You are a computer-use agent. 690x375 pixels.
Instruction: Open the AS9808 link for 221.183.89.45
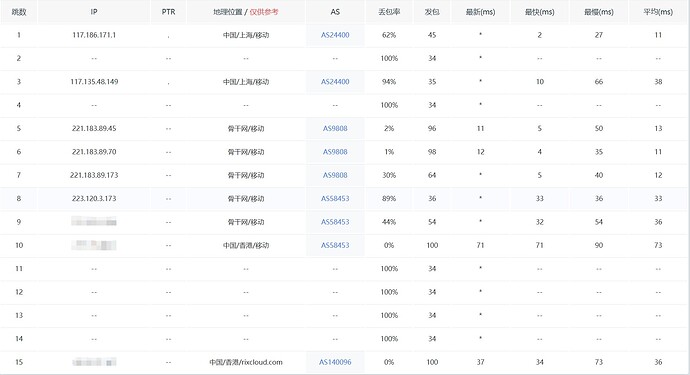pyautogui.click(x=335, y=129)
